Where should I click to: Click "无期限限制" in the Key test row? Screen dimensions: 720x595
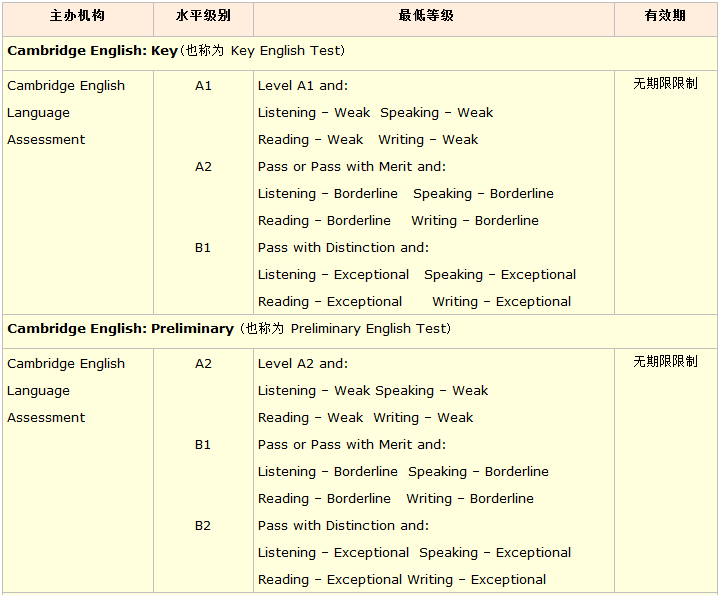tap(665, 84)
